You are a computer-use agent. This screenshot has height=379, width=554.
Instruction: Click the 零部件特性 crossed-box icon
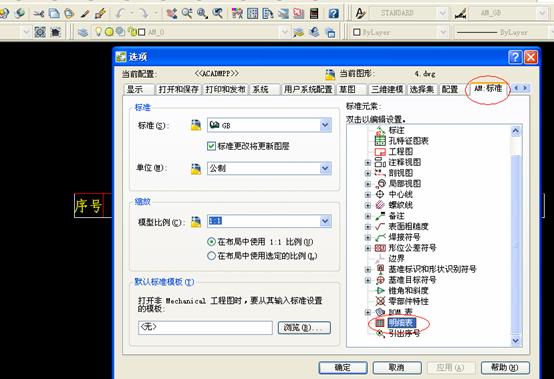[x=380, y=301]
